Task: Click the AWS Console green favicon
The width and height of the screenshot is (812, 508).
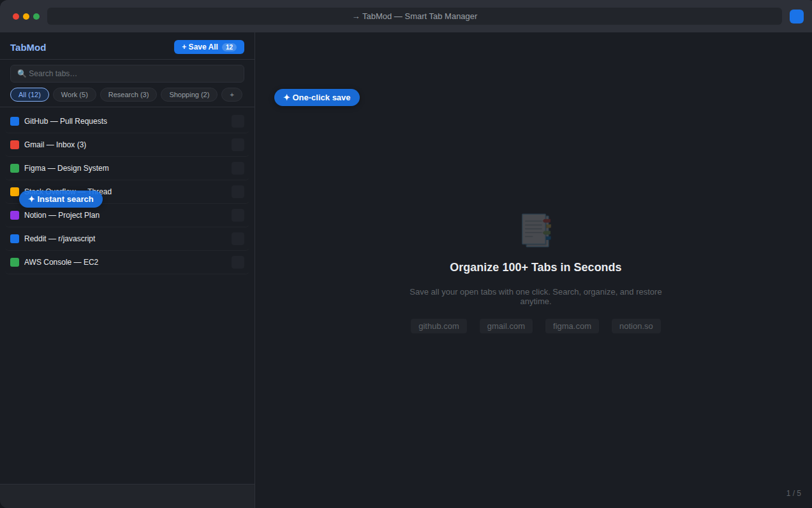Action: tap(15, 262)
